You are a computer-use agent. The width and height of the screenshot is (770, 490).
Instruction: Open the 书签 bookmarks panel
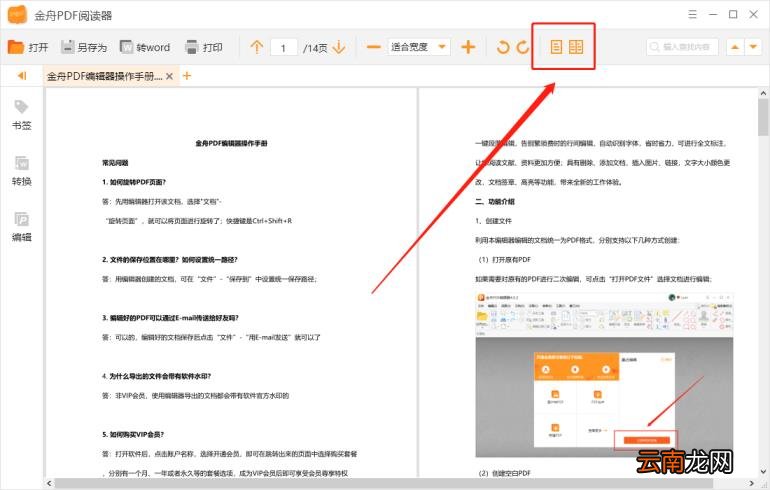pyautogui.click(x=22, y=115)
